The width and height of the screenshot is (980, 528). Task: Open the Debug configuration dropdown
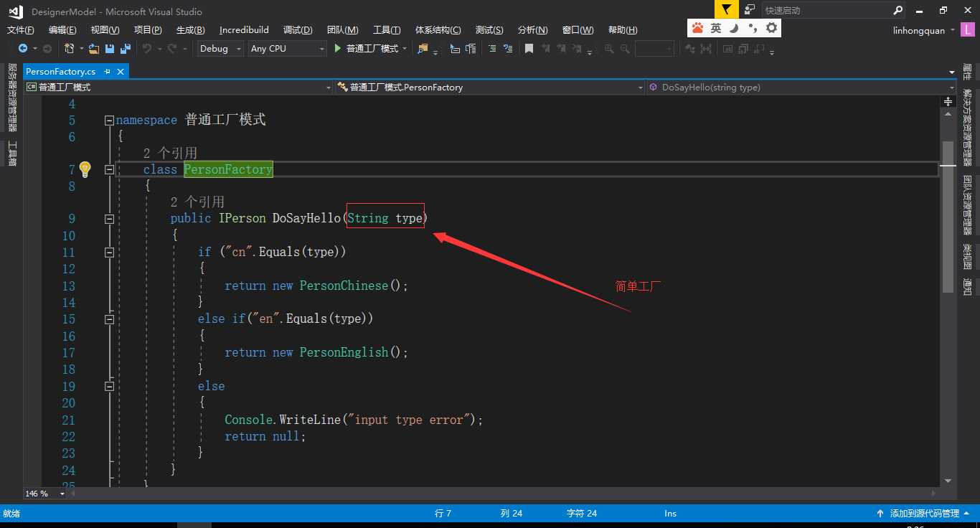click(x=219, y=48)
